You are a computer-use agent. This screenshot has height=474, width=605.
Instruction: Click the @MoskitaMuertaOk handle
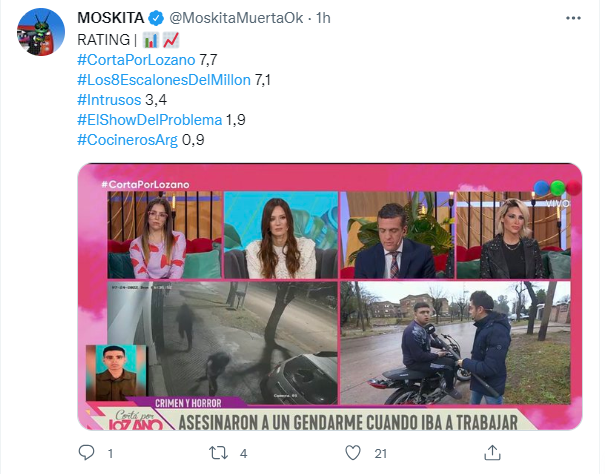[236, 18]
